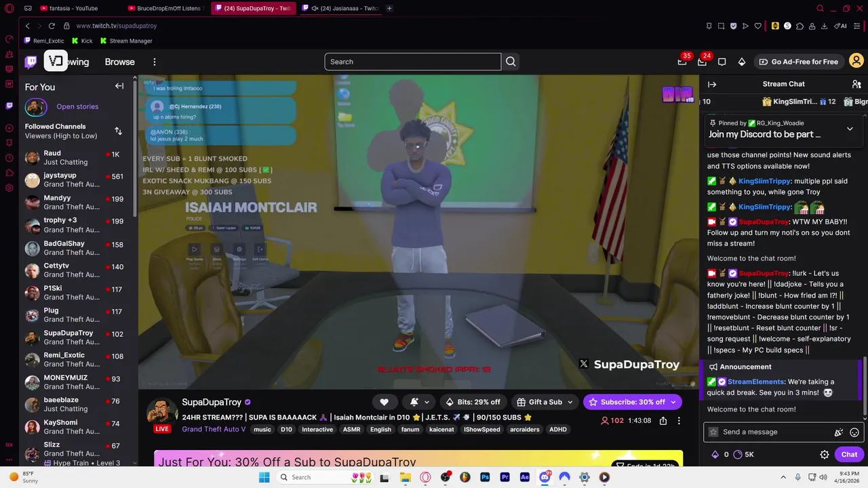Open Whispers chat bubble icon
Viewport: 868px width, 488px height.
[x=722, y=62]
